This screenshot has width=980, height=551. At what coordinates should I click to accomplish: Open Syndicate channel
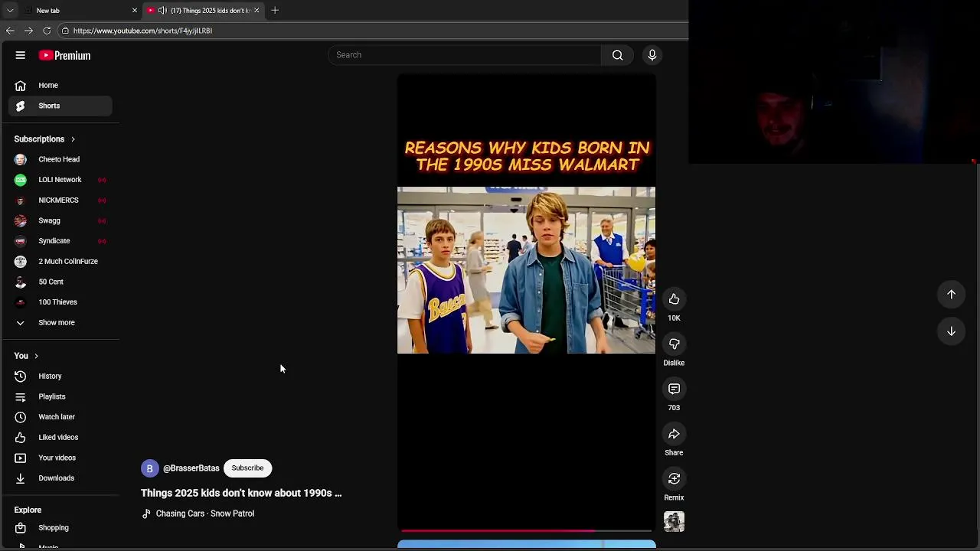[x=60, y=241]
